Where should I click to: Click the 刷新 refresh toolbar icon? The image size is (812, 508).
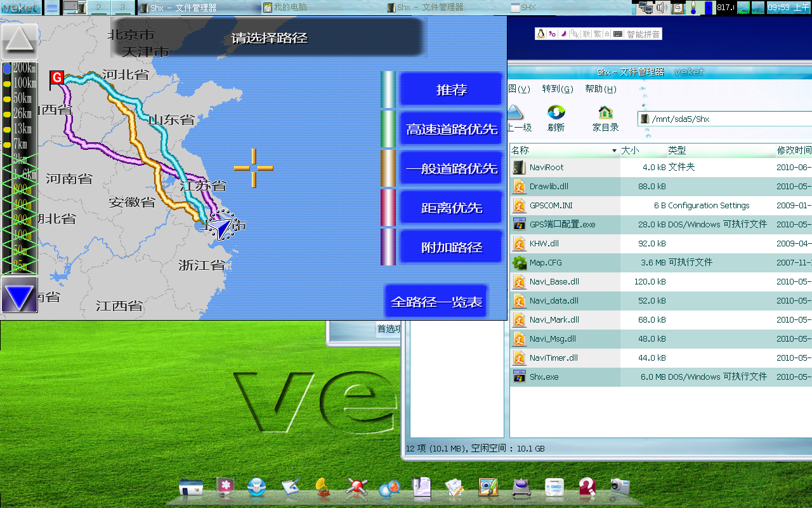[556, 112]
